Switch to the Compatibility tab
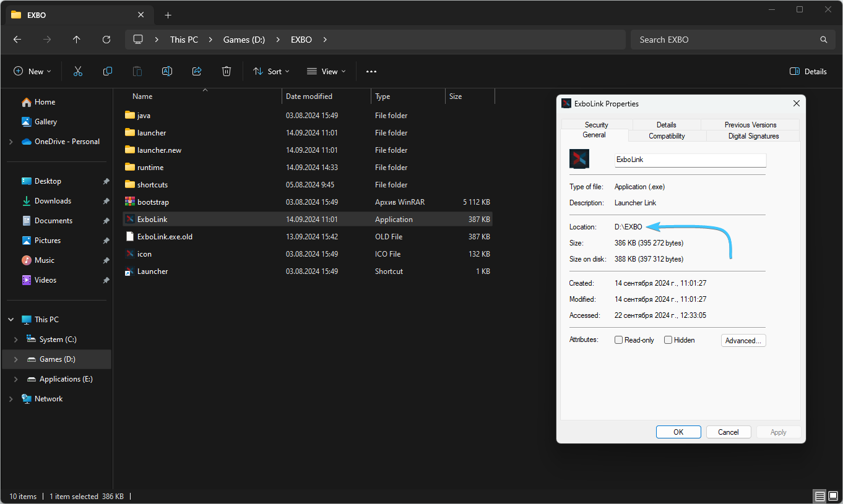The width and height of the screenshot is (843, 504). click(667, 136)
